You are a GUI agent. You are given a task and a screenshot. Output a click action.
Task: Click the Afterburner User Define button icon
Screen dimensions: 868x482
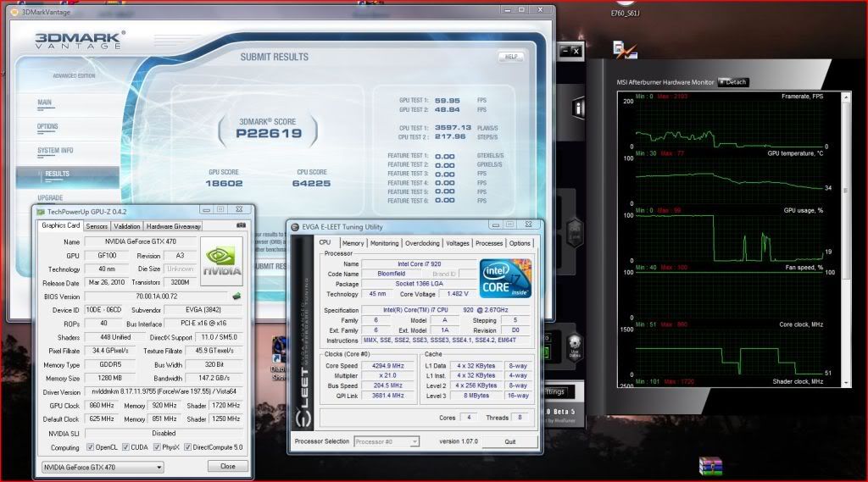point(576,352)
